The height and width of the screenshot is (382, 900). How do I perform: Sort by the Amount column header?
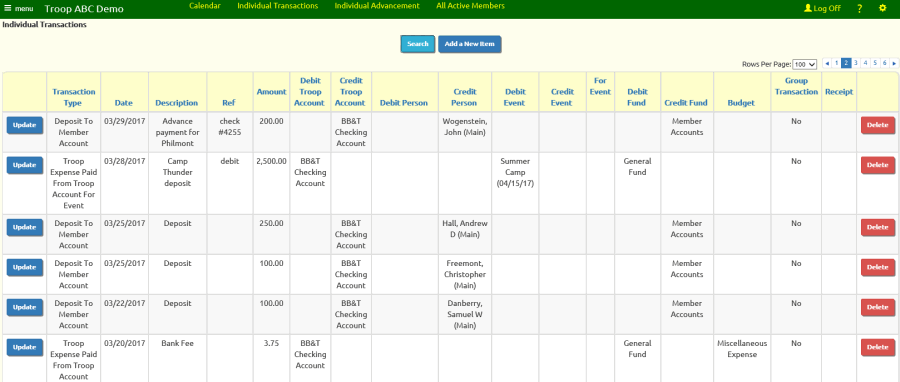271,92
